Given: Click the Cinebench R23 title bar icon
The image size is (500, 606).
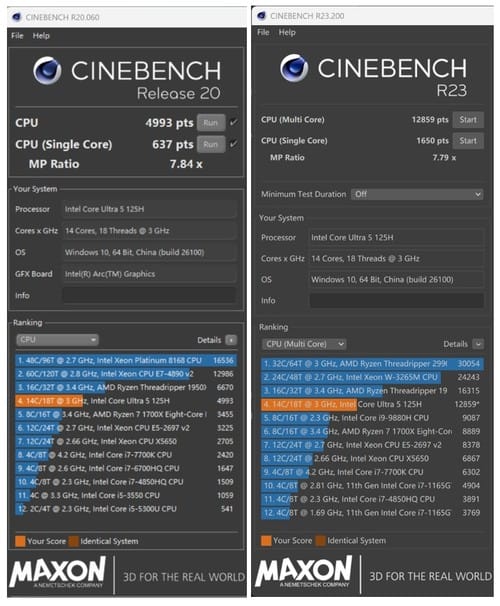Looking at the screenshot, I should [262, 15].
